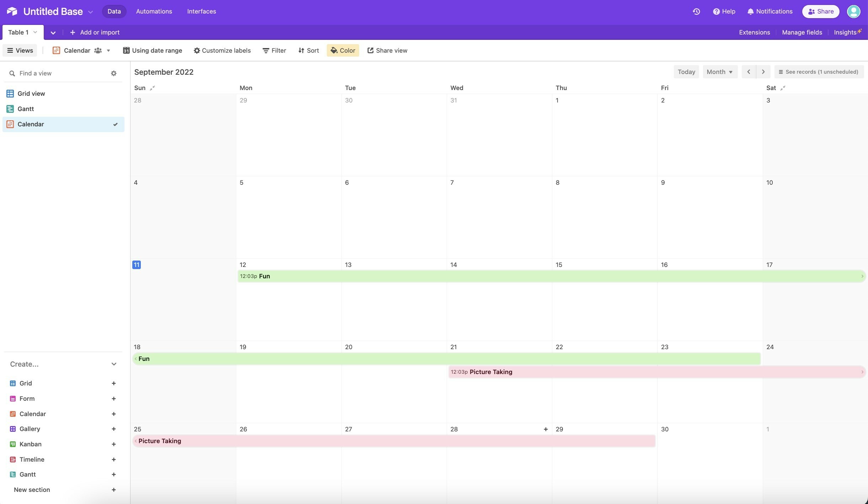Open user account avatar
The image size is (868, 504).
(x=853, y=11)
